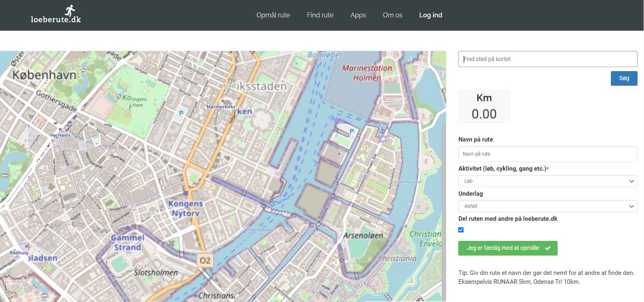Click the Inderhavnen water label

pyautogui.click(x=260, y=230)
